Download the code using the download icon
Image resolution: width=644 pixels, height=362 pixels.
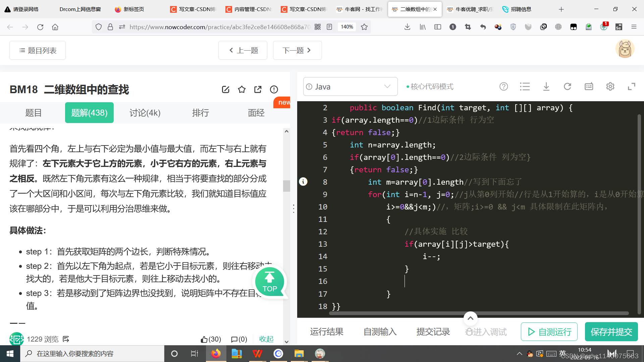coord(546,86)
